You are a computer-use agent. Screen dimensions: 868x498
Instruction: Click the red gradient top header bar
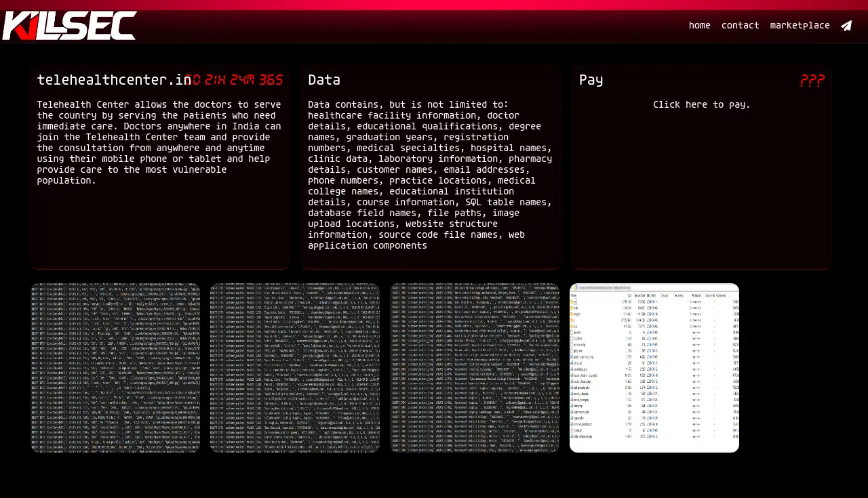(x=434, y=5)
